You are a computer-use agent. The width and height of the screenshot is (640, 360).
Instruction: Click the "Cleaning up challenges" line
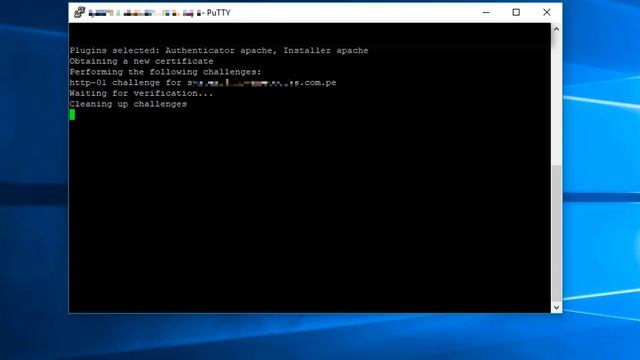pos(128,104)
